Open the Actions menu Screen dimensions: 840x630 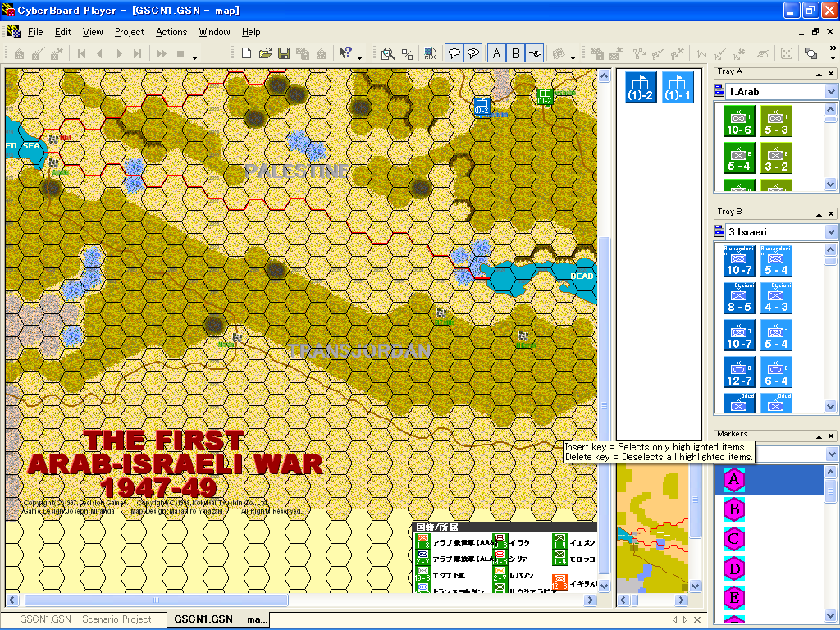(171, 32)
